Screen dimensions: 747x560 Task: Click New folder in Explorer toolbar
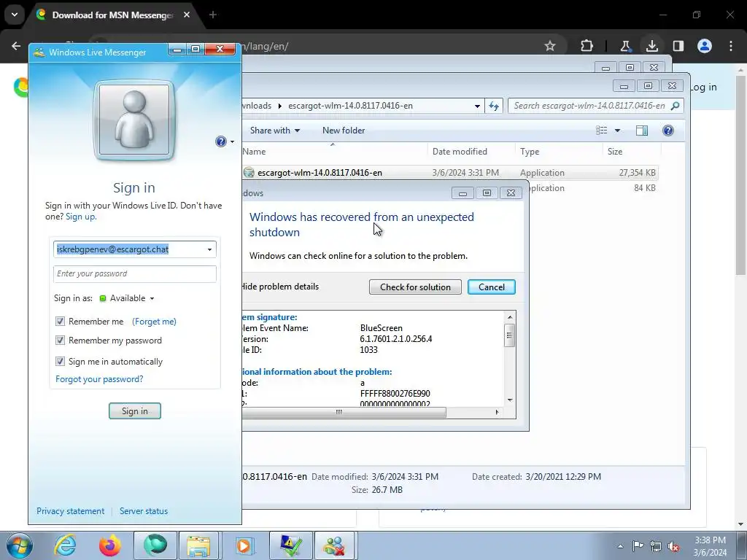pos(344,131)
